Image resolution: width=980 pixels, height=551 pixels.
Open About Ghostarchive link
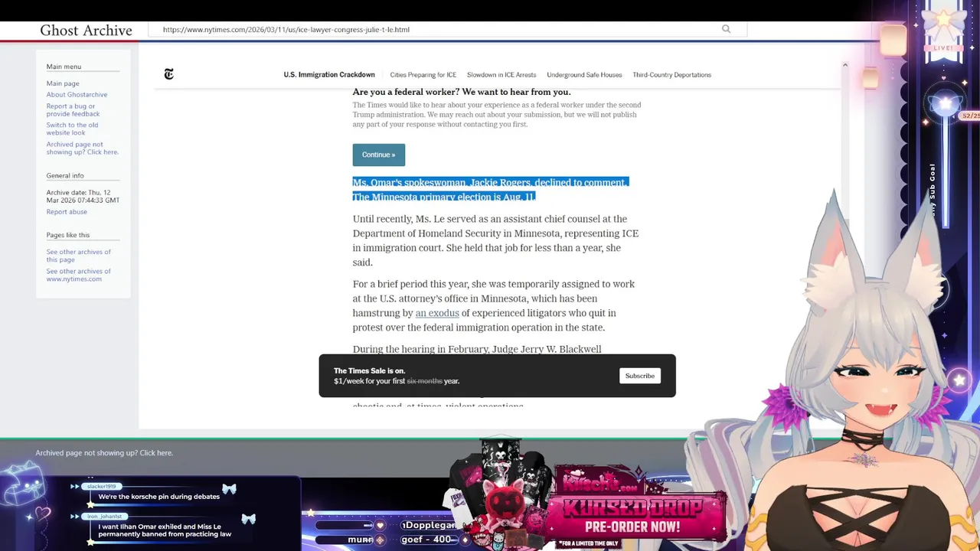click(x=77, y=95)
